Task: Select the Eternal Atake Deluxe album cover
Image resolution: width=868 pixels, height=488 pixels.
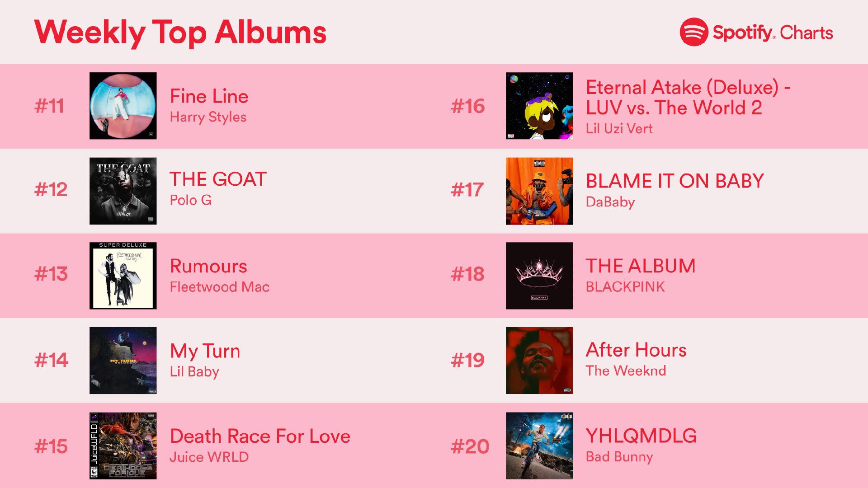Action: pyautogui.click(x=539, y=106)
